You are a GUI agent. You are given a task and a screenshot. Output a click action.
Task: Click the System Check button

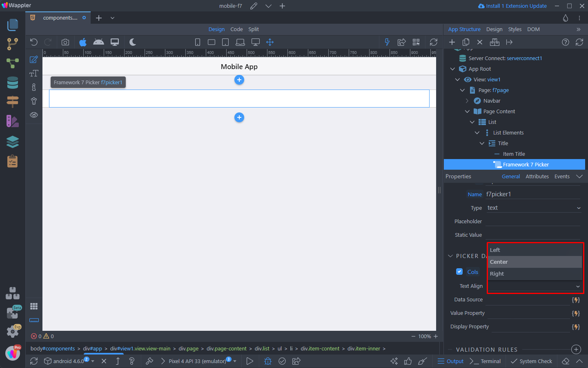coord(532,361)
